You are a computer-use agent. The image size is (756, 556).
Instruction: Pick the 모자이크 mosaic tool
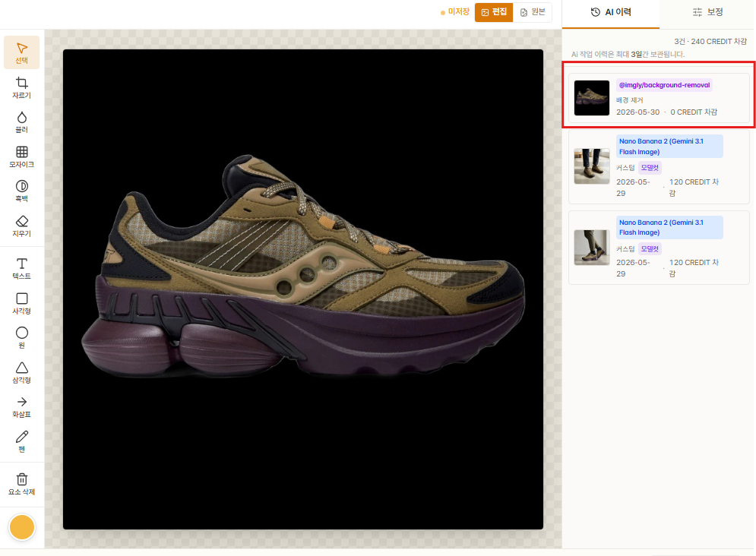[22, 156]
